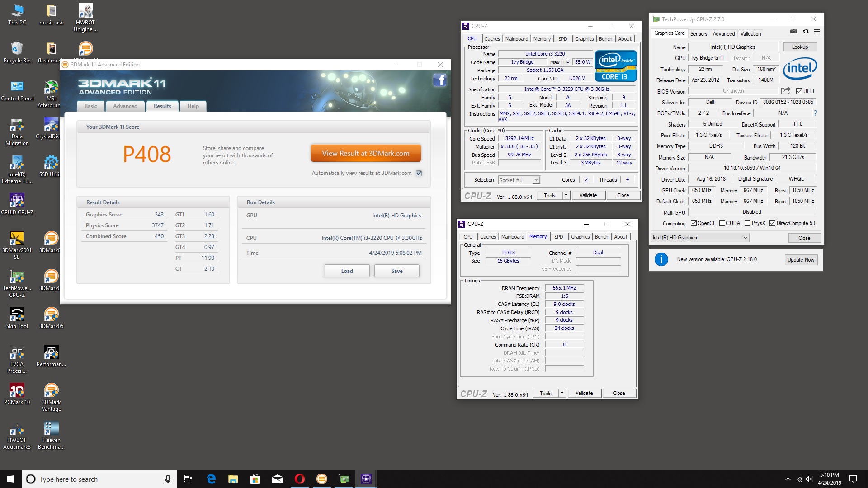Toggle the CUDA checkbox in GPU-Z
This screenshot has height=488, width=868.
point(722,223)
